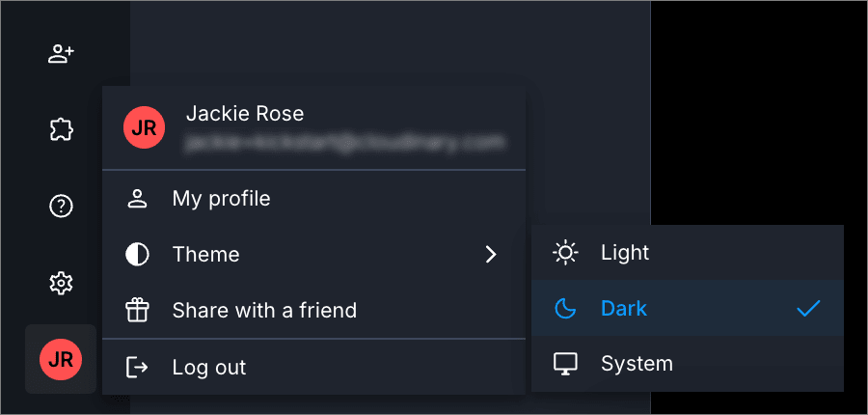Click the moon icon for Dark theme
868x415 pixels.
[x=565, y=309]
